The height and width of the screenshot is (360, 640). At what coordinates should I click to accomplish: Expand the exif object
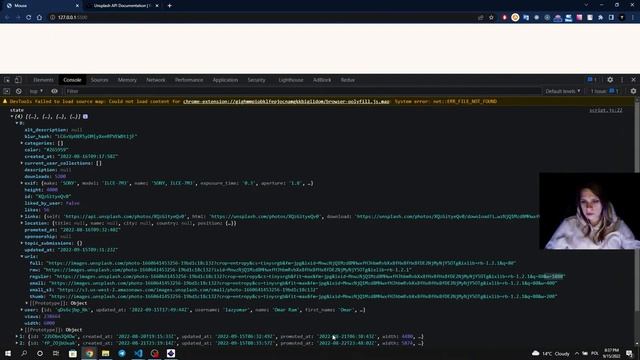click(22, 183)
